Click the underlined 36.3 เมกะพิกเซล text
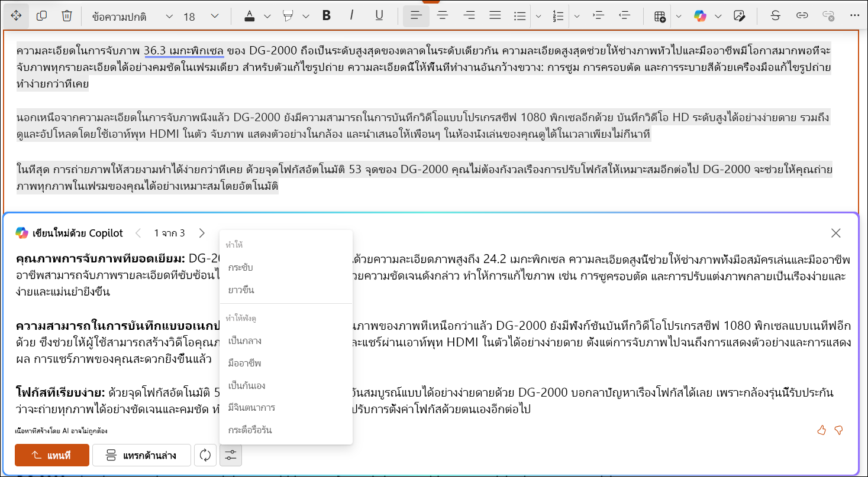The height and width of the screenshot is (477, 868). tap(183, 50)
